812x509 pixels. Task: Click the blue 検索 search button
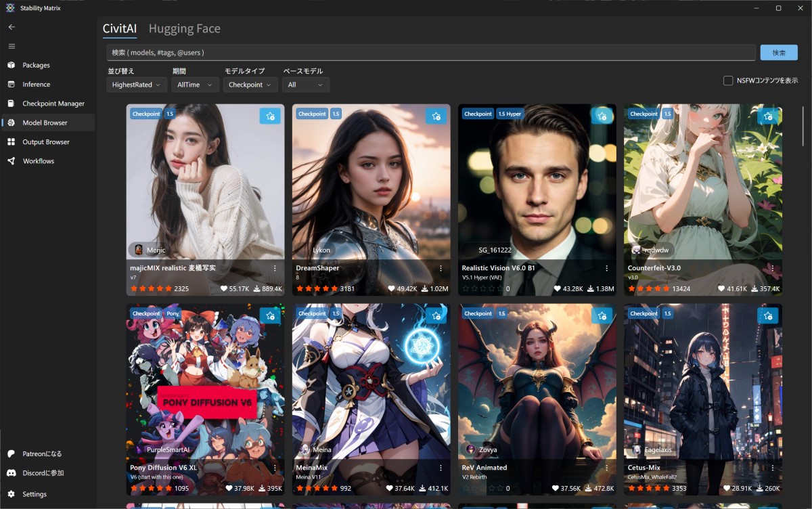click(x=779, y=52)
